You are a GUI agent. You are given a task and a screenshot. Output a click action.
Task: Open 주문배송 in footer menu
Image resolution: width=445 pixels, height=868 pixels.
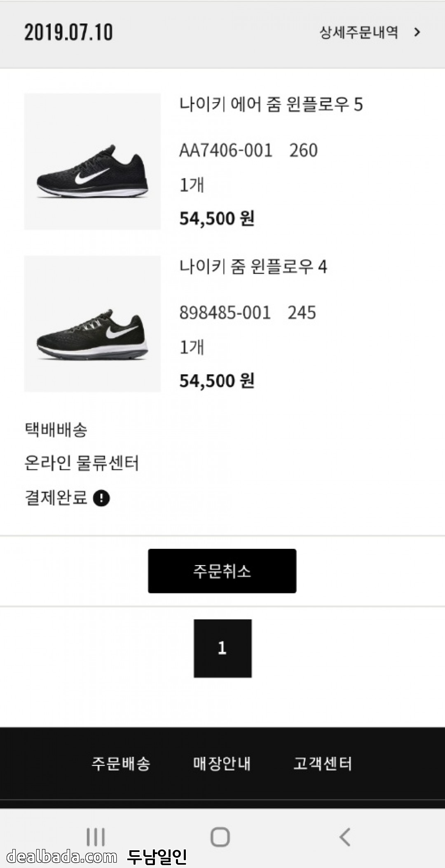121,763
